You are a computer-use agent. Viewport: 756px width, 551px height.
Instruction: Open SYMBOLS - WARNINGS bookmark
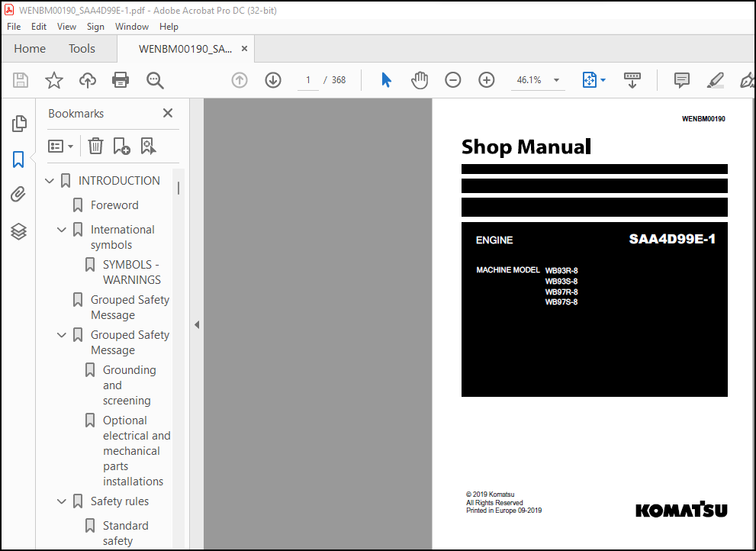pos(132,272)
